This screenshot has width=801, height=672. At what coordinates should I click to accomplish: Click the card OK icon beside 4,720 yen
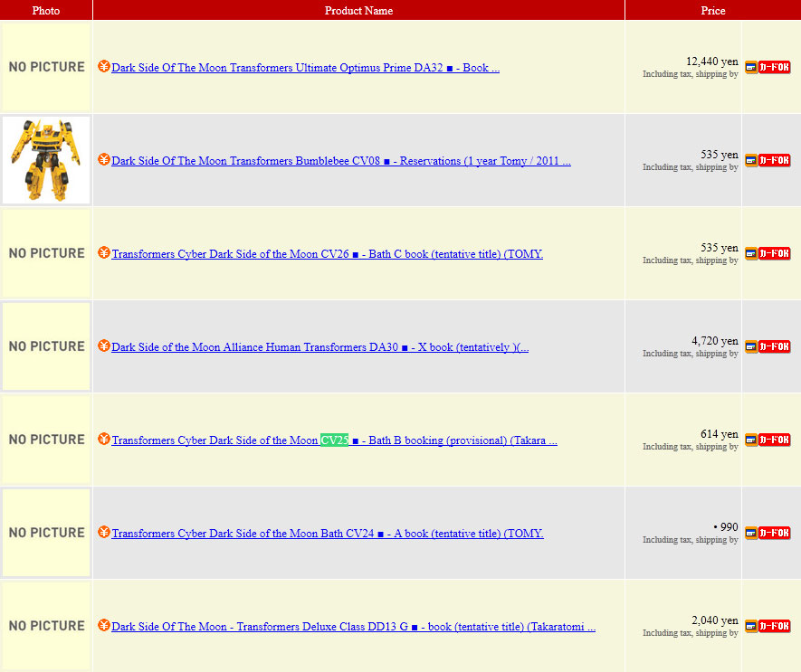(x=768, y=346)
